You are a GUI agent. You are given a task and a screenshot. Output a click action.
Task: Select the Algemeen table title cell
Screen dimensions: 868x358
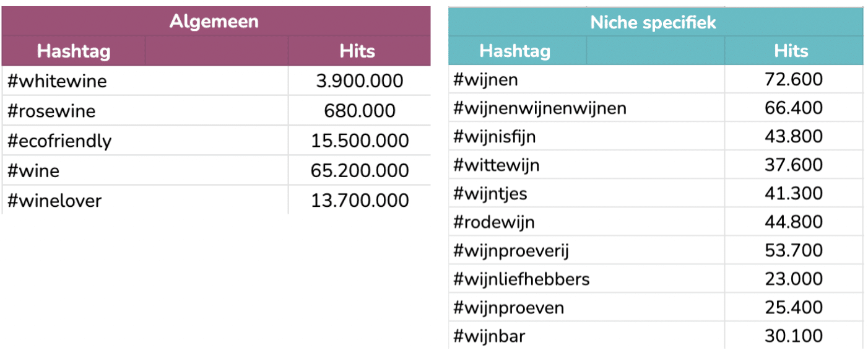[x=215, y=21]
